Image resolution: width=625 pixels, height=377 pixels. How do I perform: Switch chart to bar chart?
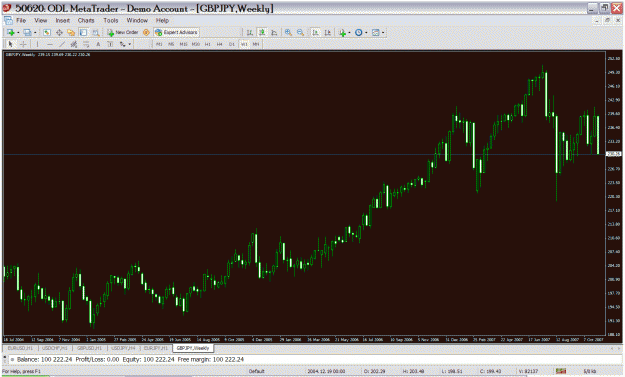click(x=250, y=32)
